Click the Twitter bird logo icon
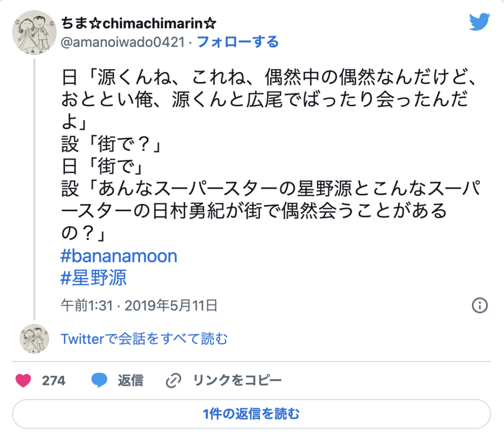The width and height of the screenshot is (504, 439). [479, 22]
